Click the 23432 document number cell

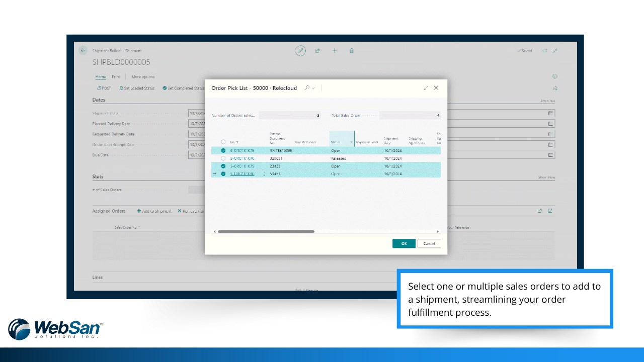point(275,166)
